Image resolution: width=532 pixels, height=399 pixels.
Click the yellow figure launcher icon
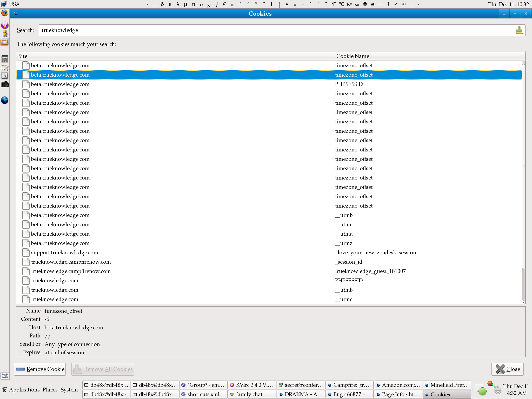(x=5, y=34)
